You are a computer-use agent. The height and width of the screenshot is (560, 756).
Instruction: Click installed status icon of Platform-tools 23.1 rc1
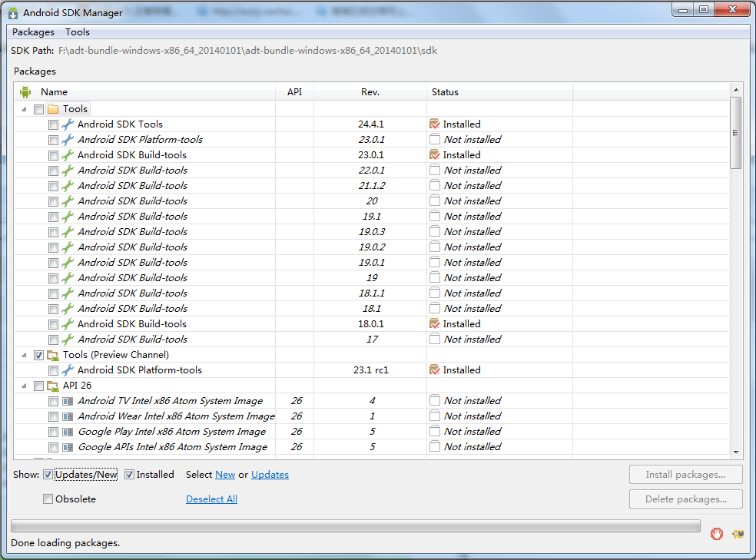[x=434, y=370]
